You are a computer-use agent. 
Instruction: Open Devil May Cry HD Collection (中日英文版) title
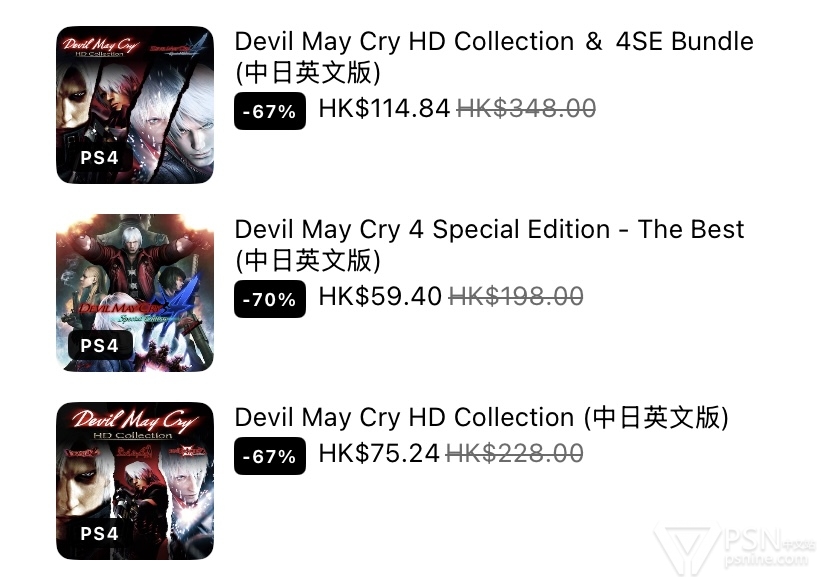pos(482,417)
